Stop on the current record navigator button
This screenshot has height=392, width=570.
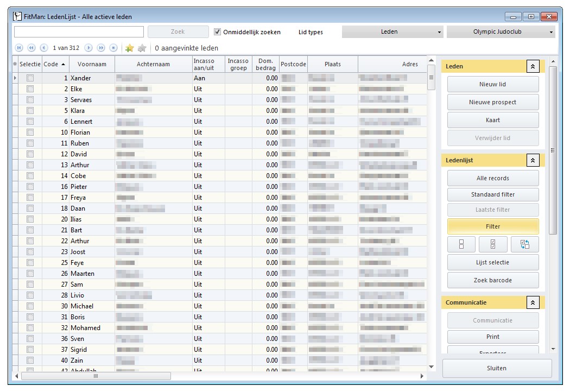coord(113,47)
